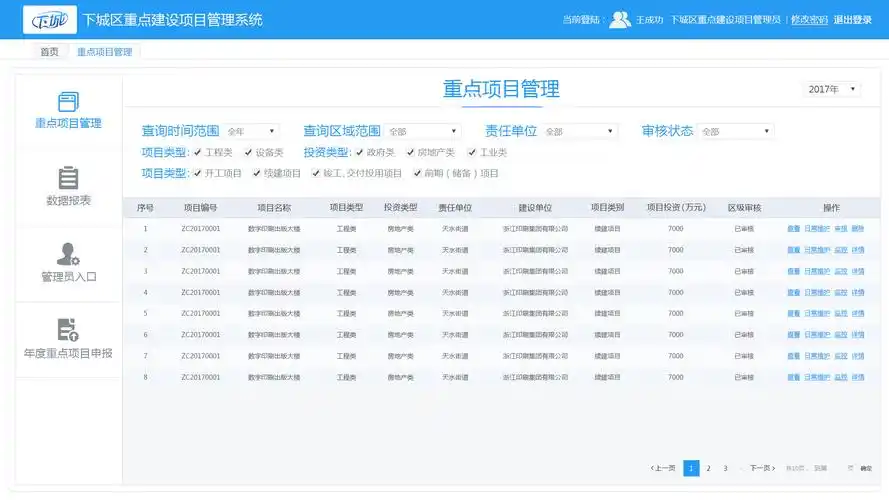Click 房地产类 in row 8
This screenshot has width=889, height=500.
(x=400, y=377)
